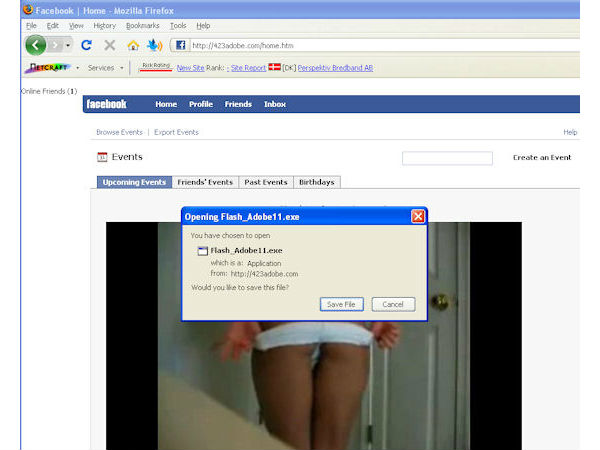600x450 pixels.
Task: Click the Events calendar icon
Action: click(x=102, y=157)
